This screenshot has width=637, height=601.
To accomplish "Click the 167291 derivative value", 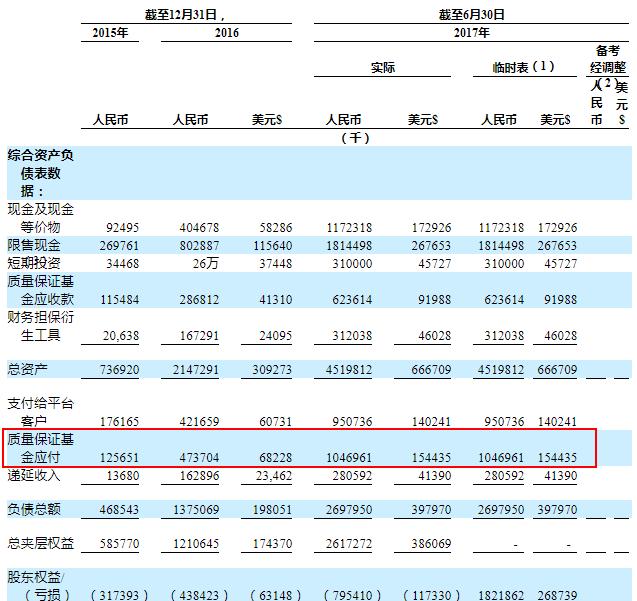I will click(199, 336).
